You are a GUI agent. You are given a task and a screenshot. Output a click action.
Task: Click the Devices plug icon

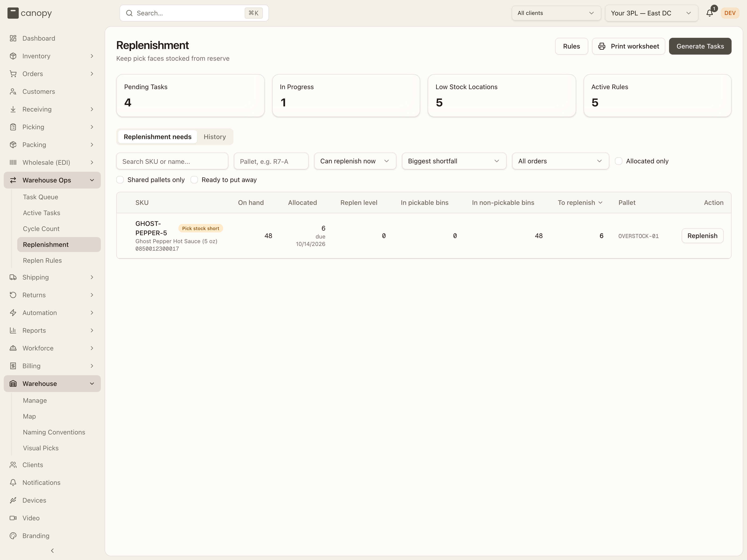(13, 500)
